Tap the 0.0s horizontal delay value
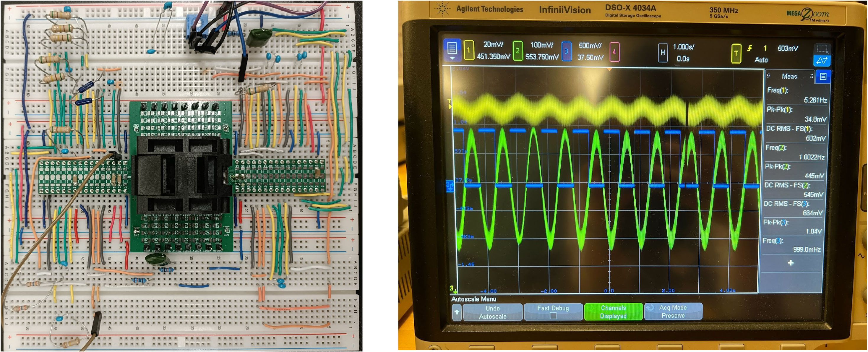This screenshot has height=352, width=868. tap(683, 59)
